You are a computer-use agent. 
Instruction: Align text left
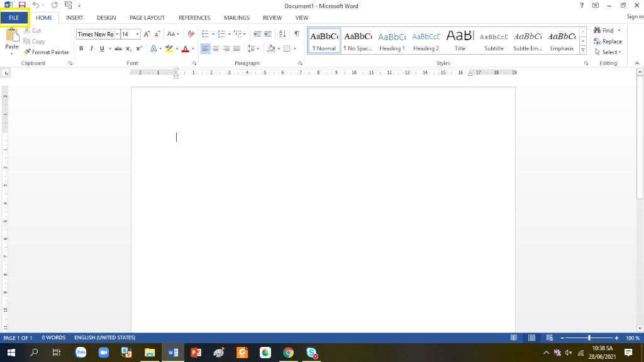click(206, 48)
